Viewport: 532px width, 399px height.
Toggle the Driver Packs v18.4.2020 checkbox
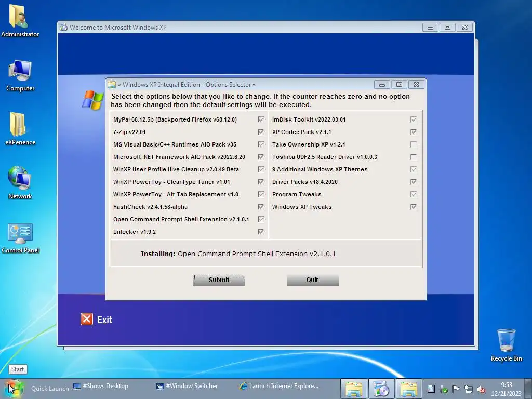[413, 182]
